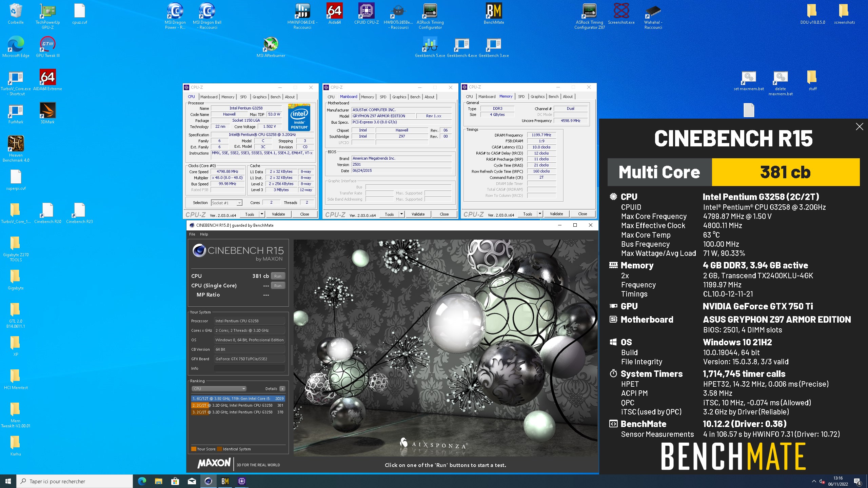Open DDU v18.0.5.0 folder
This screenshot has width=868, height=488.
(812, 14)
